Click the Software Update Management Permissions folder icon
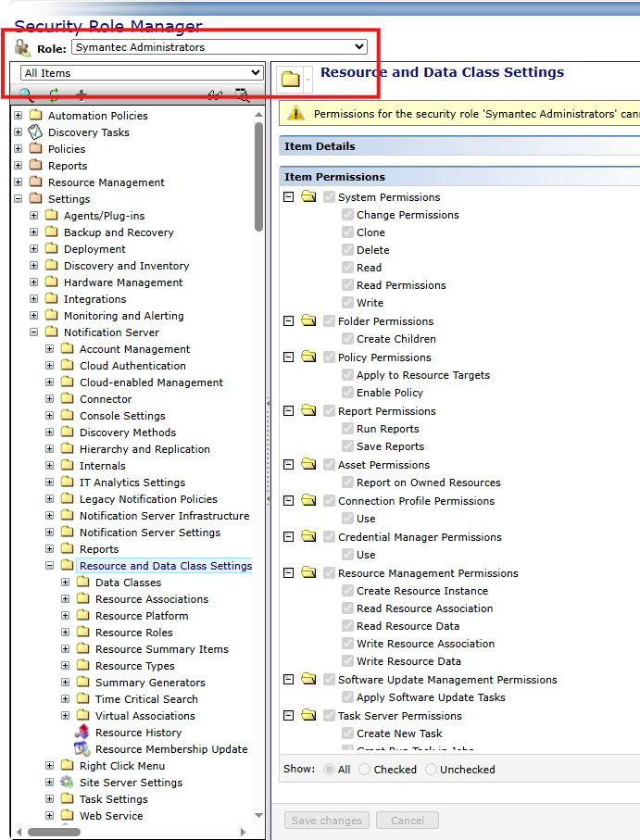The width and height of the screenshot is (640, 840). click(308, 679)
